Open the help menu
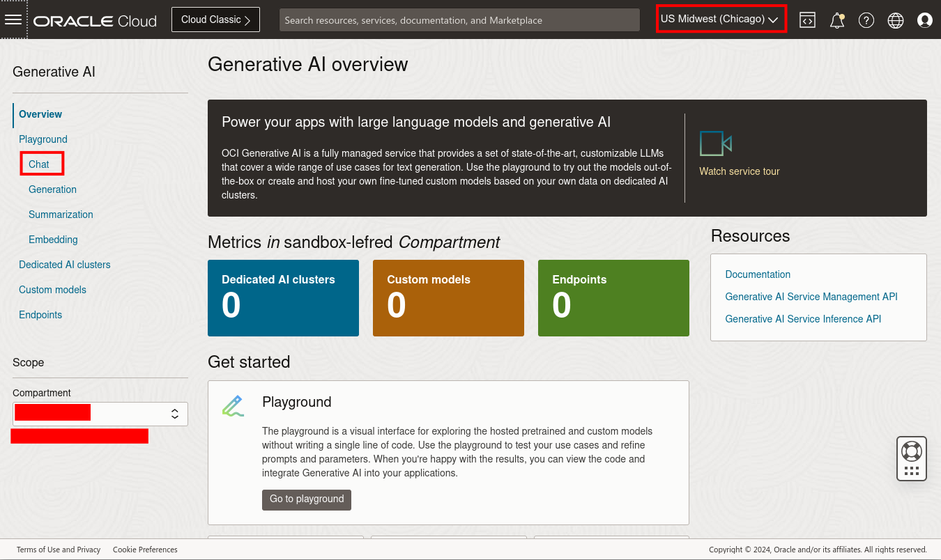The image size is (941, 560). [x=866, y=20]
